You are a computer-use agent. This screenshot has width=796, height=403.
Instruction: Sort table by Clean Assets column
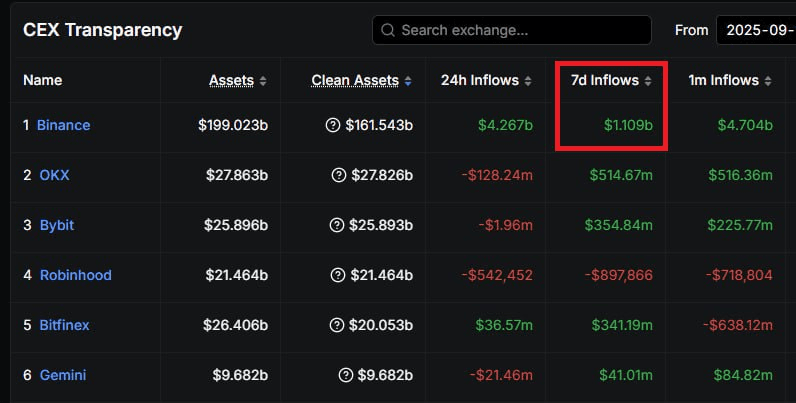355,80
